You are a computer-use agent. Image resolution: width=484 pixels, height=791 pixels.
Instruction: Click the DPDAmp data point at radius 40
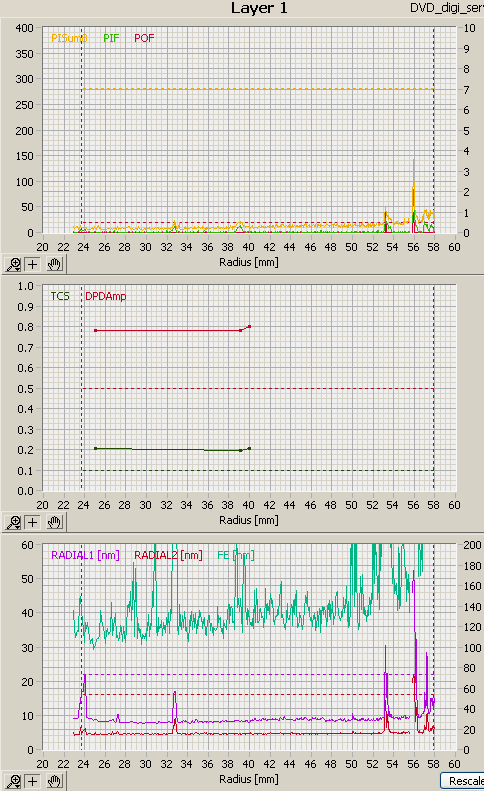249,326
